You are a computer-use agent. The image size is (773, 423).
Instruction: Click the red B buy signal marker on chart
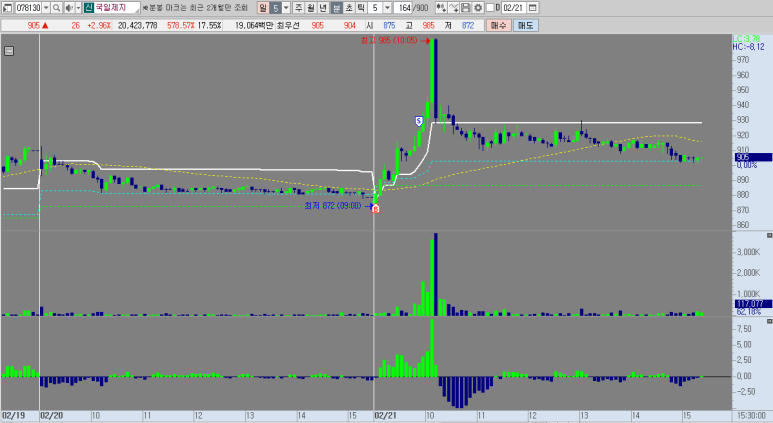coord(376,209)
